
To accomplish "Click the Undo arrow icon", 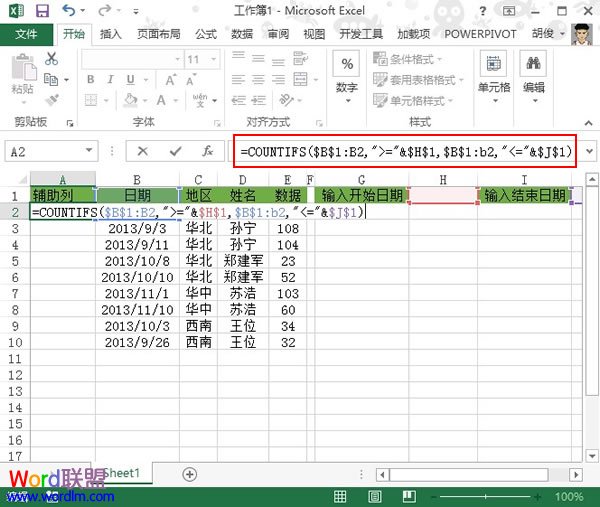I will (x=69, y=10).
